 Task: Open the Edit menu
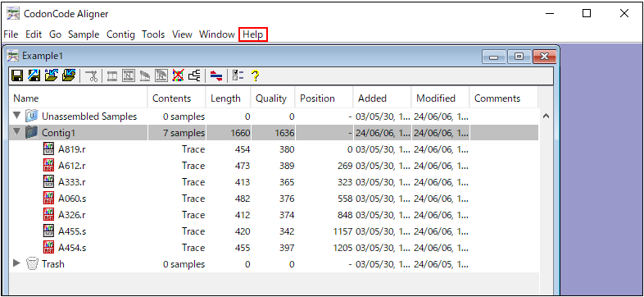click(x=34, y=34)
